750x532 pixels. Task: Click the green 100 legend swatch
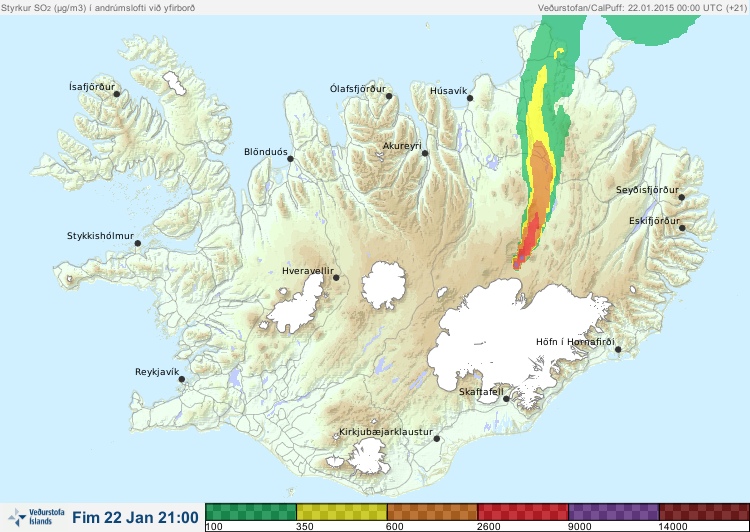point(251,512)
